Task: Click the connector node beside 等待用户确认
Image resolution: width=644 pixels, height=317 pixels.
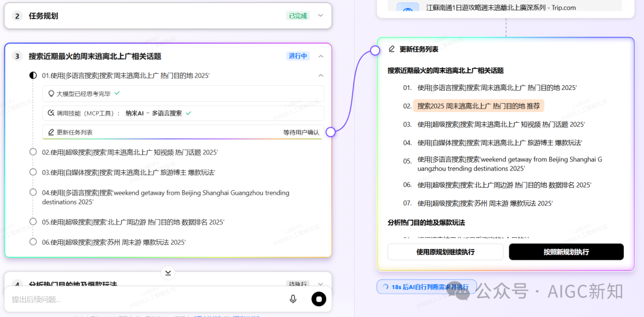Action: (330, 132)
